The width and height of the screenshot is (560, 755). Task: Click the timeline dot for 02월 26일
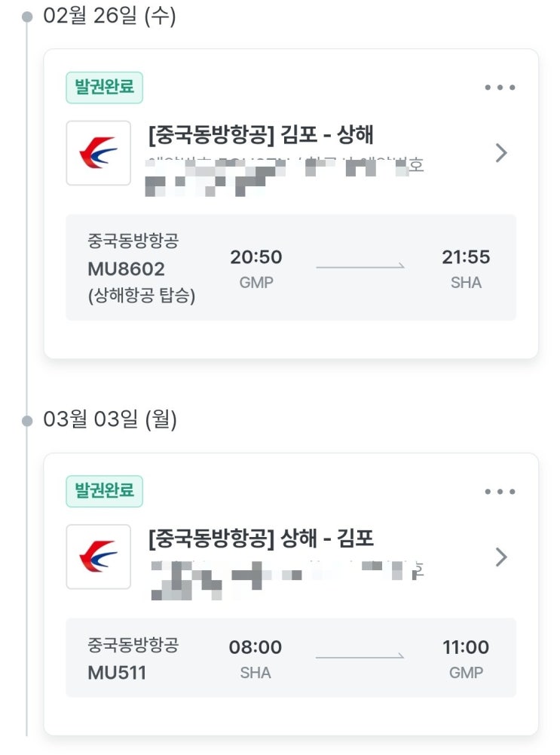pos(28,17)
